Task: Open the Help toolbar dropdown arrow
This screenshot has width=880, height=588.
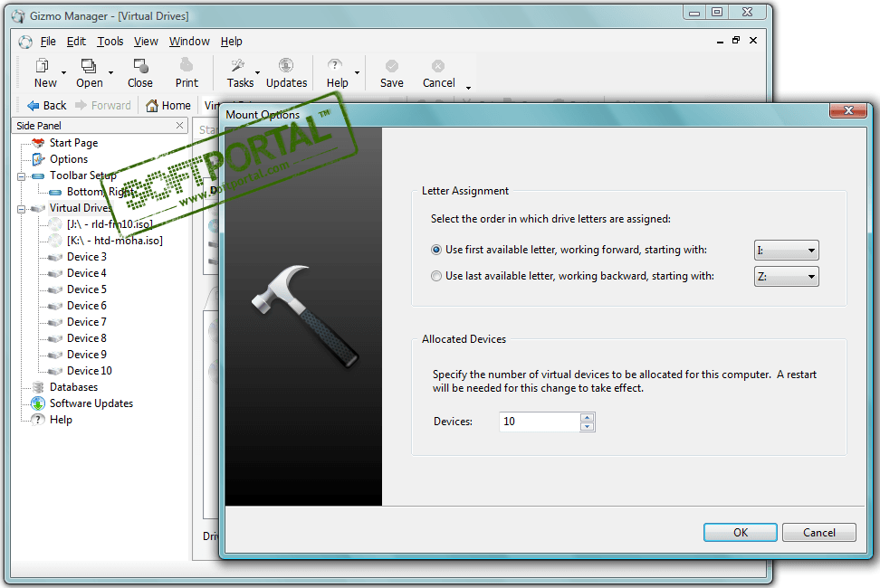Action: [x=357, y=73]
